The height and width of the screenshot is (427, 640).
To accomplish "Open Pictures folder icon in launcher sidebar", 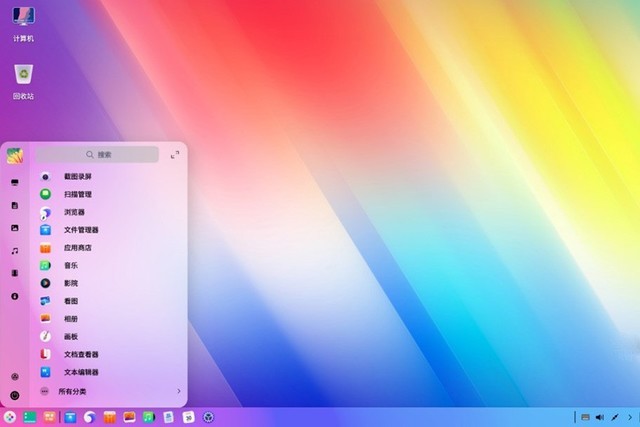I will pos(15,228).
